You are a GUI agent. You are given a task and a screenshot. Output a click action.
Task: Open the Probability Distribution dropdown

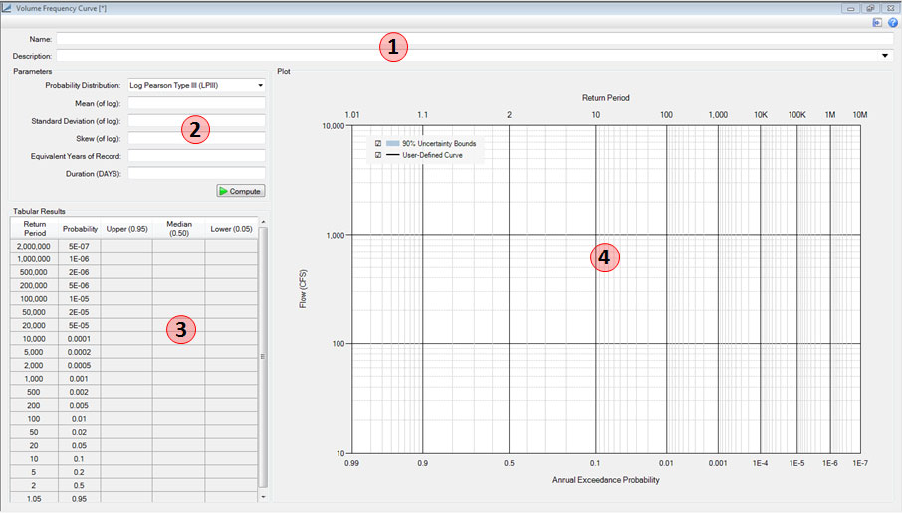[261, 85]
